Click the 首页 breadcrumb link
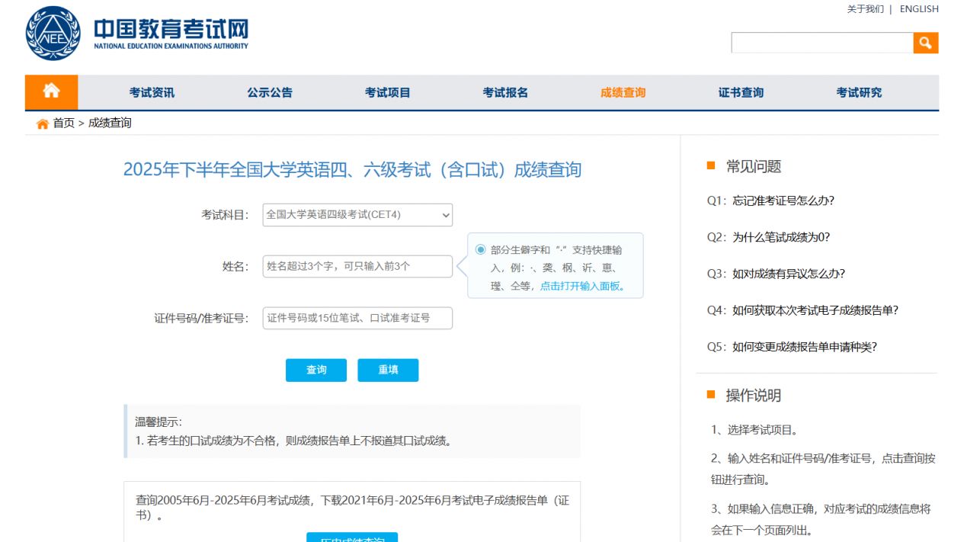Screen dimensions: 980x542 point(63,123)
